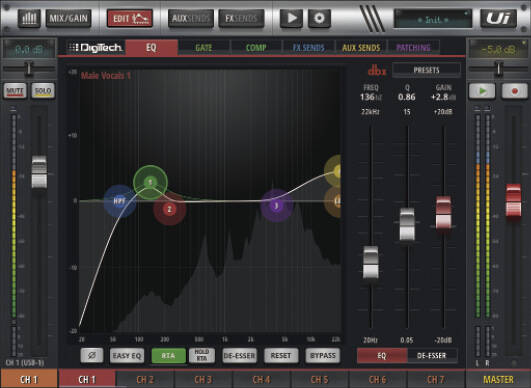Screen dimensions: 531x388
Task: Select the CH 4 channel strip
Action: [x=261, y=380]
